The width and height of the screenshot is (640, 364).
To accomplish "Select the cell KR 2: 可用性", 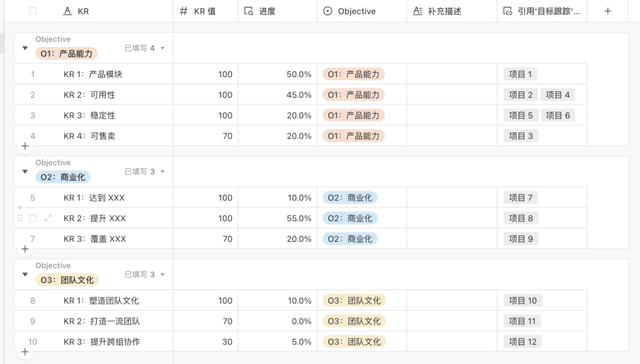I will tap(89, 95).
